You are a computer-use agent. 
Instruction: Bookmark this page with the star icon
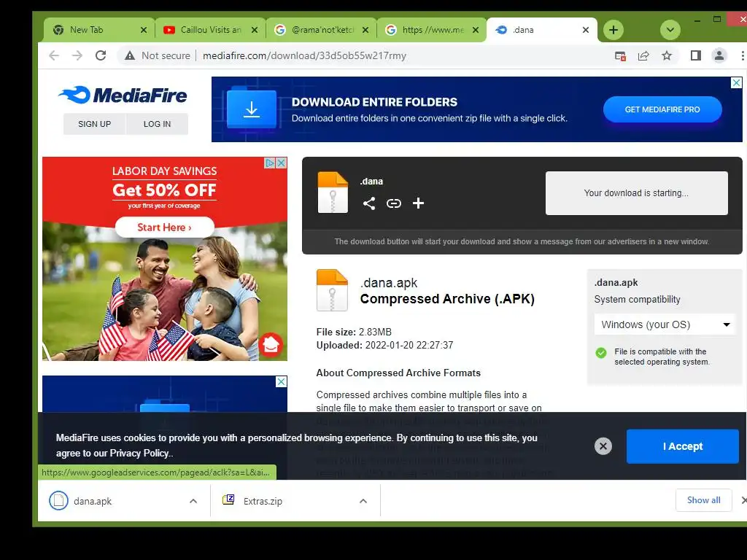click(x=667, y=55)
